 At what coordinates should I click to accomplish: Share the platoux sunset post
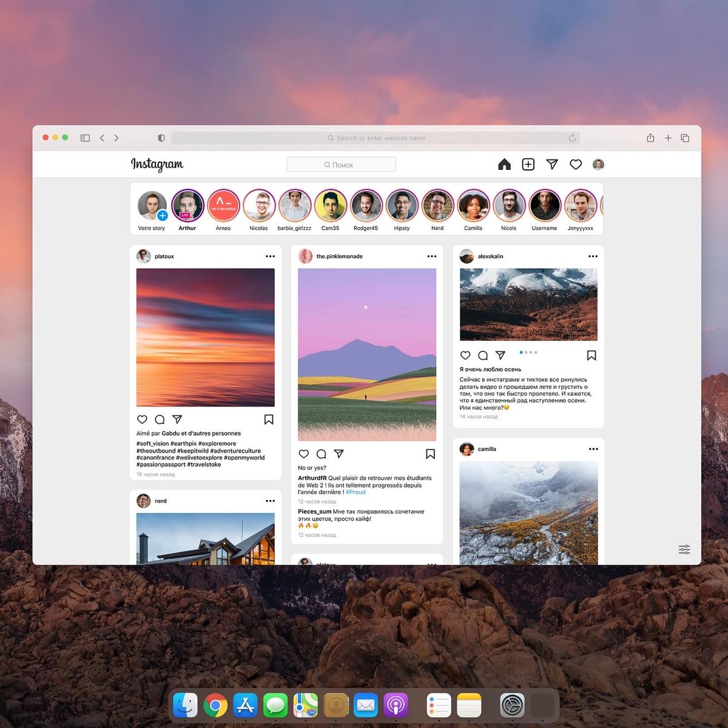[177, 419]
